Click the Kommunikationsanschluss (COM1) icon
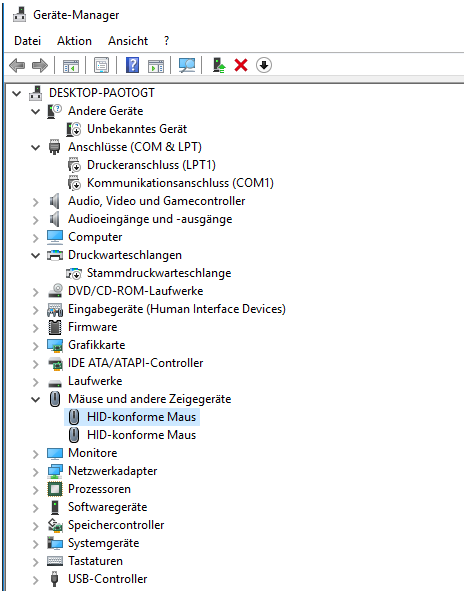Viewport: 464px width, 612px height. coord(74,183)
